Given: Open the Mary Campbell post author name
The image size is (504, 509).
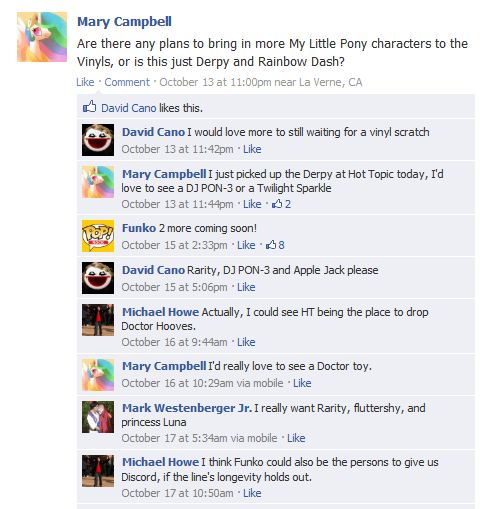Looking at the screenshot, I should (124, 22).
